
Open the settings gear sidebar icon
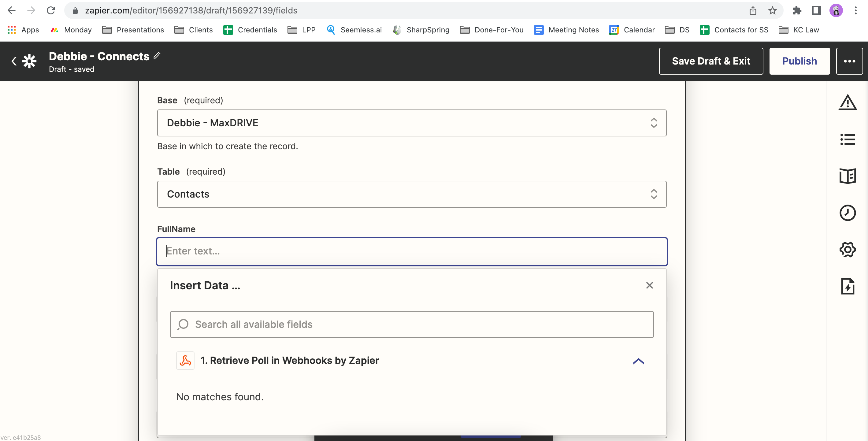[848, 250]
